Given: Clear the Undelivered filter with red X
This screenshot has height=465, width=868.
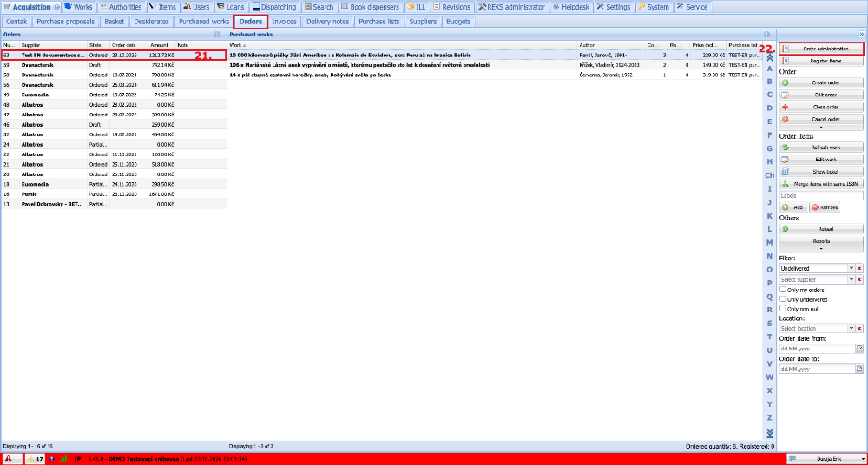Looking at the screenshot, I should [x=859, y=268].
